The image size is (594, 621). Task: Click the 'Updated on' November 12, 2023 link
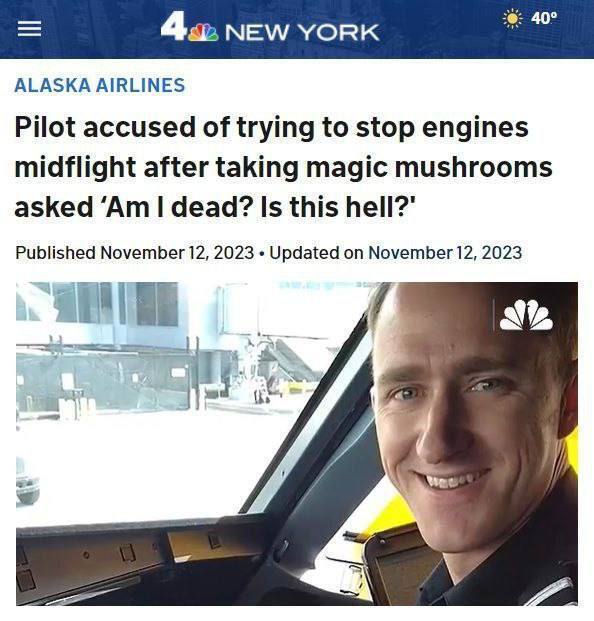pyautogui.click(x=445, y=253)
